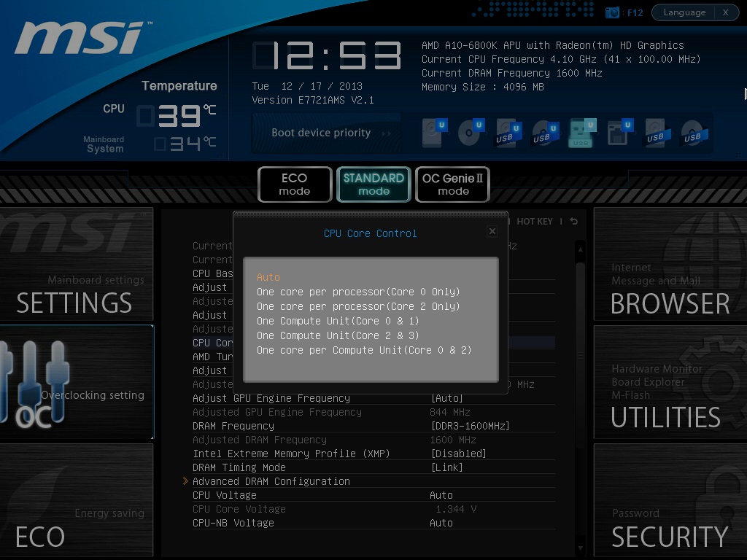Open the Language selector
747x560 pixels.
684,12
